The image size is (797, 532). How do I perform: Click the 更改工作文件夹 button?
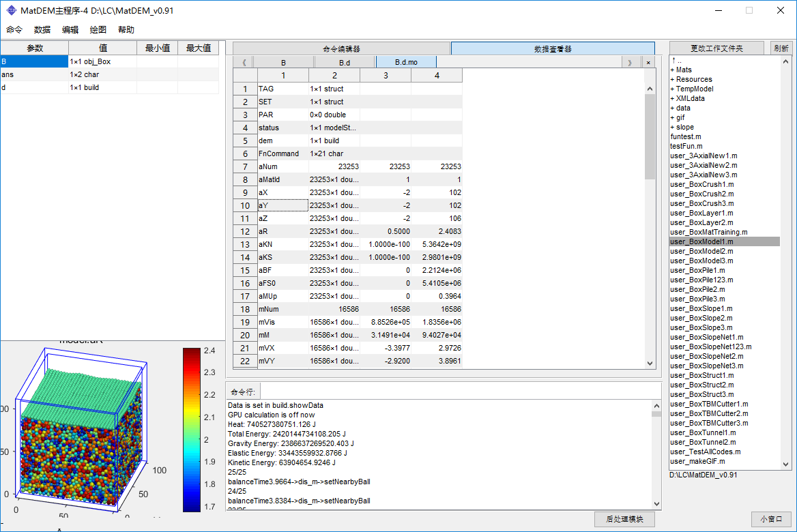(x=716, y=48)
